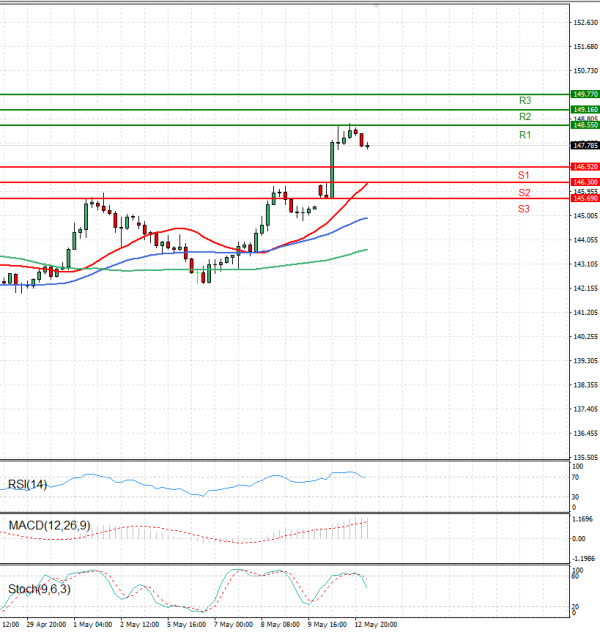Select the 149.160 price tag on axis
The image size is (600, 632).
tap(584, 109)
